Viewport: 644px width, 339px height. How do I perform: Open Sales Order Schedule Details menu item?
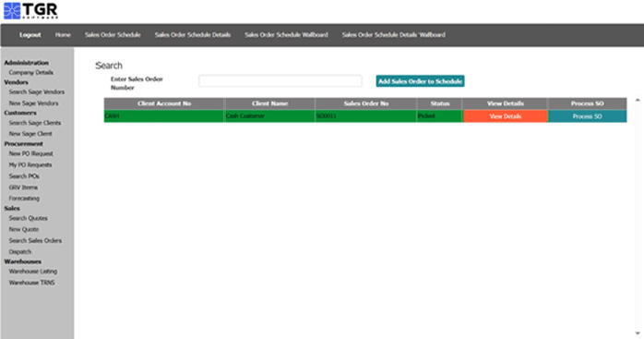coord(193,35)
